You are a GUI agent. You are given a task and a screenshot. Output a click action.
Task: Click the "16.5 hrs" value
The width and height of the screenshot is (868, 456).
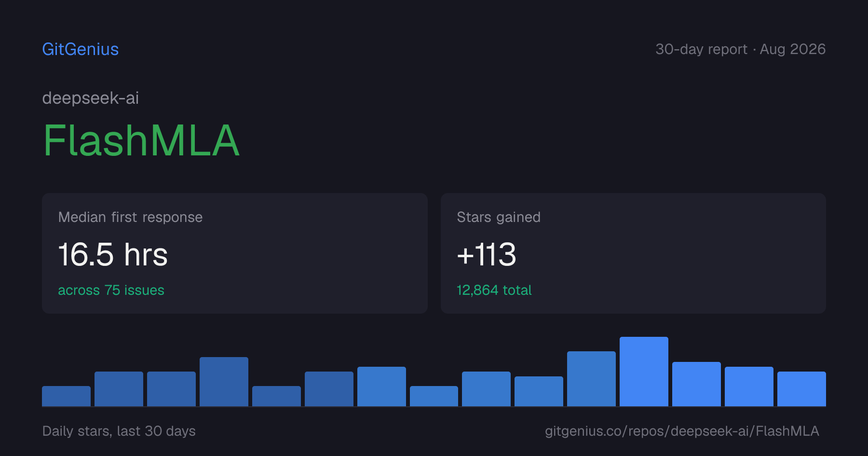[113, 254]
